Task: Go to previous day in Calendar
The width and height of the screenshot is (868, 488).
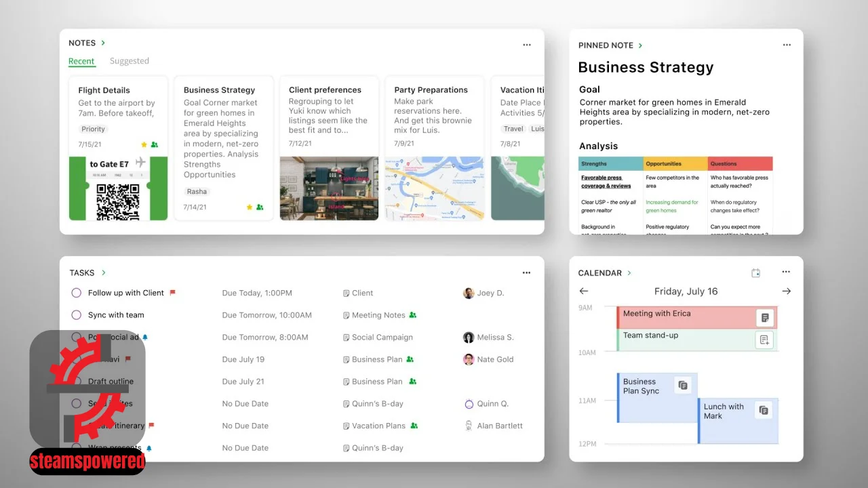Action: (x=584, y=291)
